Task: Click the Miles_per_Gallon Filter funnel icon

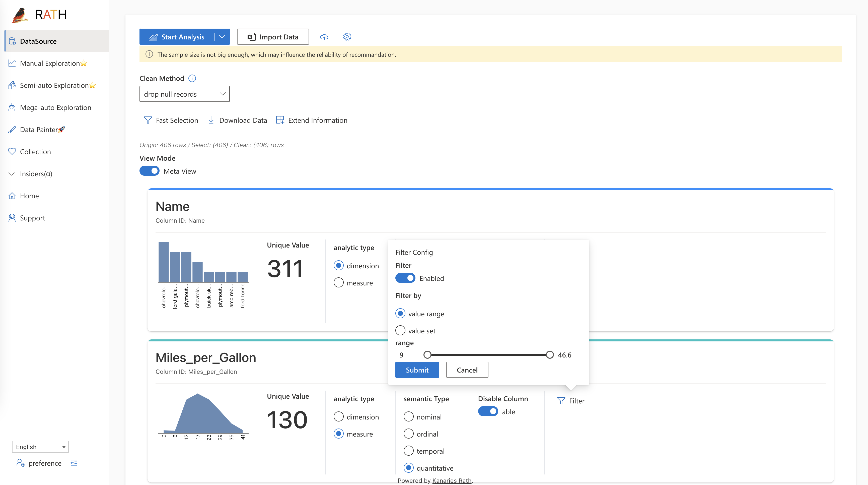Action: 561,401
